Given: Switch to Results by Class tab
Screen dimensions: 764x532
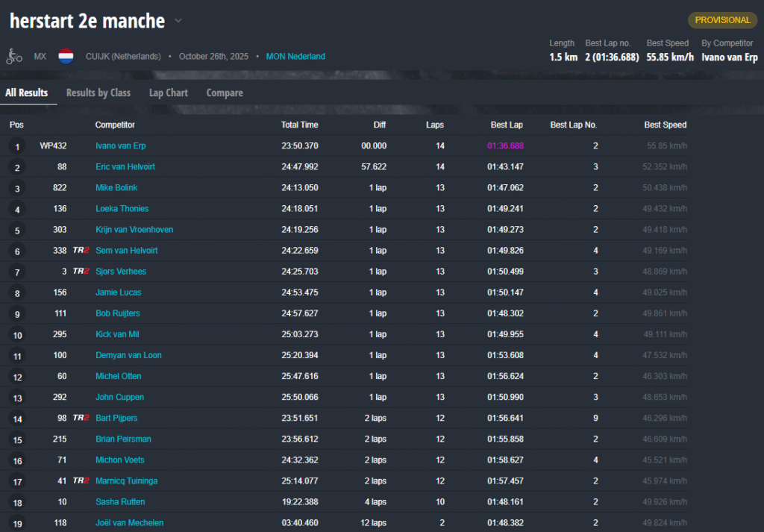Looking at the screenshot, I should click(x=98, y=93).
